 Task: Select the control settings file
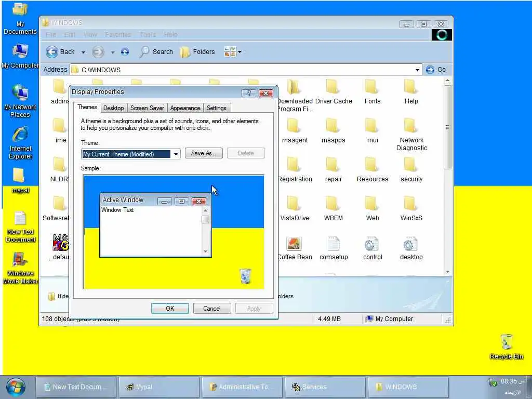coord(372,248)
